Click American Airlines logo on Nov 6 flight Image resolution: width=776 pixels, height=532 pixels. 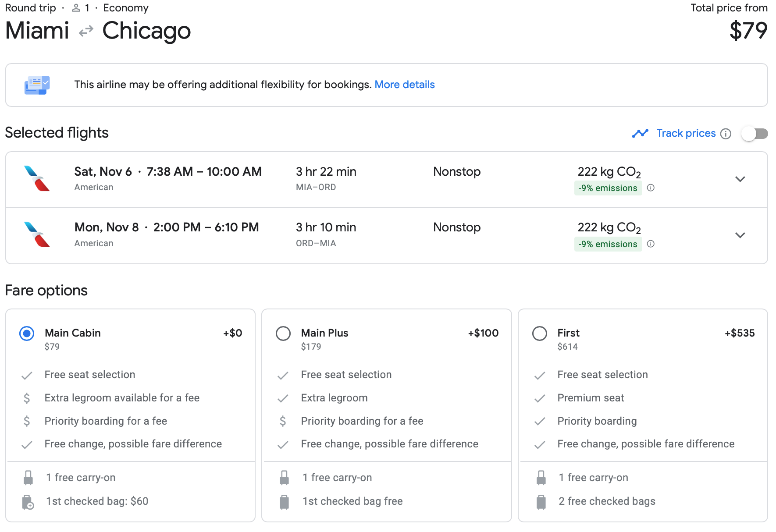pos(37,178)
